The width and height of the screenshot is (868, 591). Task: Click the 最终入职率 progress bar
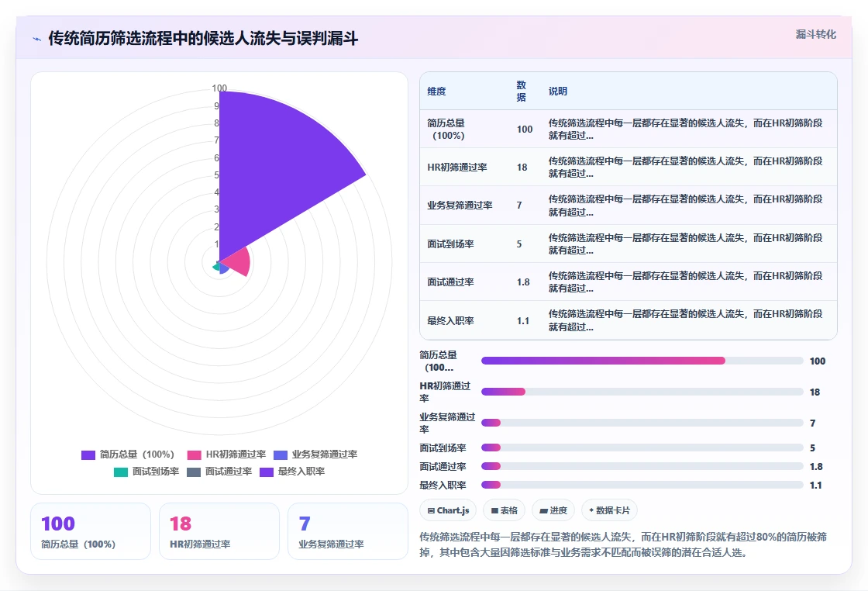[642, 485]
